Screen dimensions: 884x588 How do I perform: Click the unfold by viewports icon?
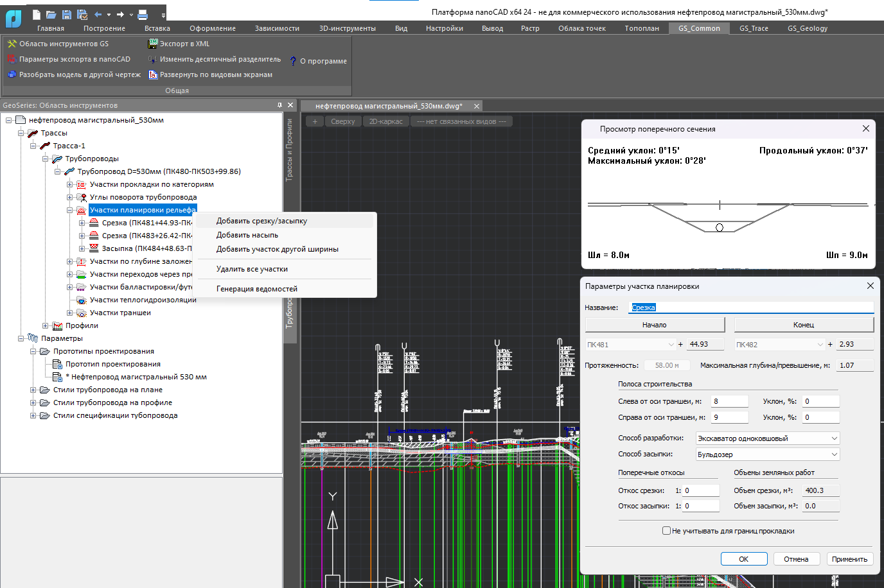coord(153,74)
